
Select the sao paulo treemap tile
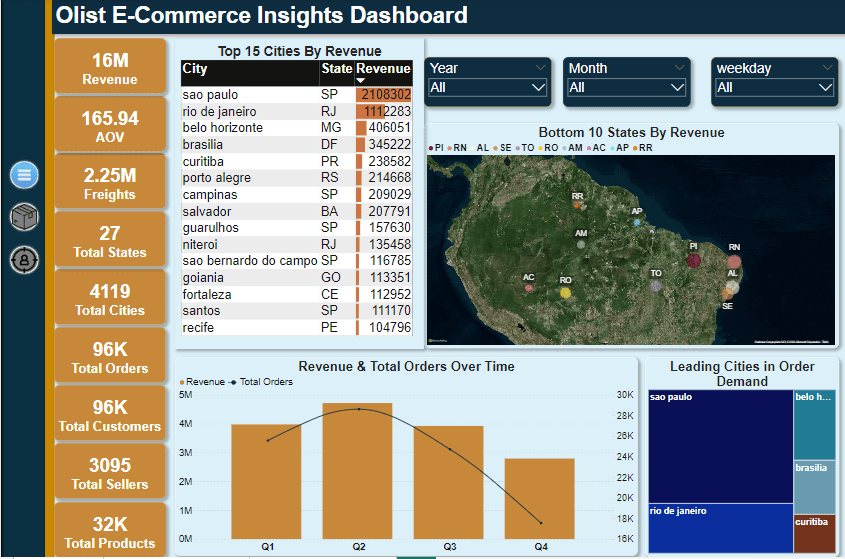[x=721, y=447]
